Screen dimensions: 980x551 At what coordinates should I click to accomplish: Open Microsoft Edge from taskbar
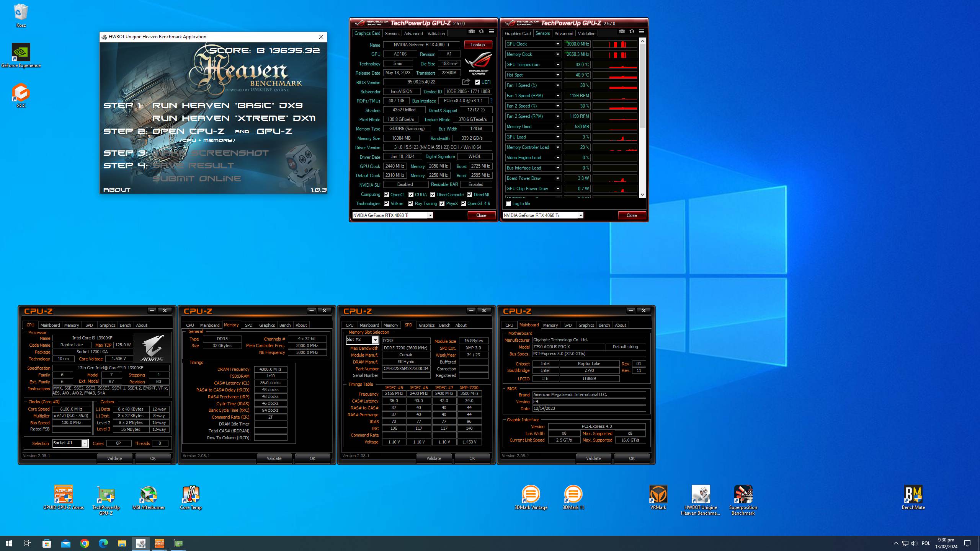(x=103, y=543)
